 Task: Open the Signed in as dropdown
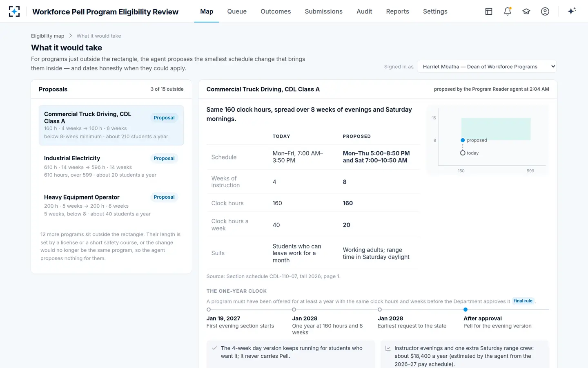point(487,67)
